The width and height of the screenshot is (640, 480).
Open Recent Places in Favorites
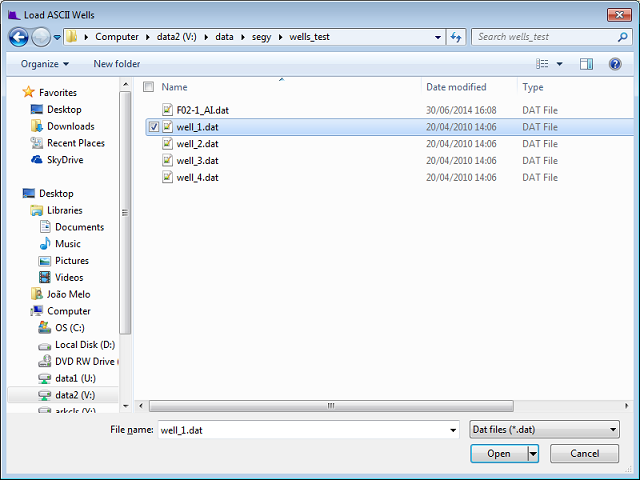coord(76,143)
